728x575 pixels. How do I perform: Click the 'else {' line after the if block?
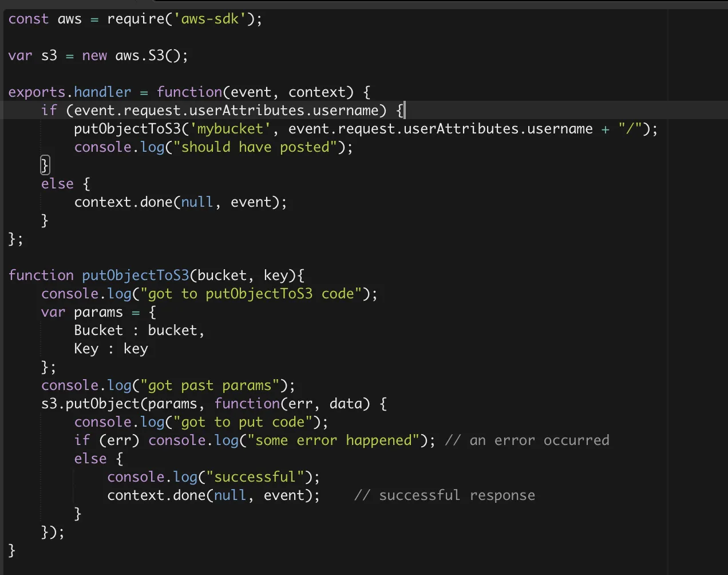tap(65, 184)
